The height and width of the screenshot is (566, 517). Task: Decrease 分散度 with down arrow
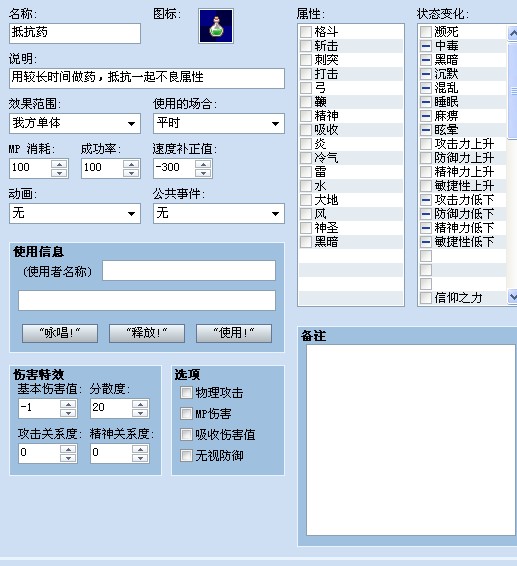[x=140, y=413]
